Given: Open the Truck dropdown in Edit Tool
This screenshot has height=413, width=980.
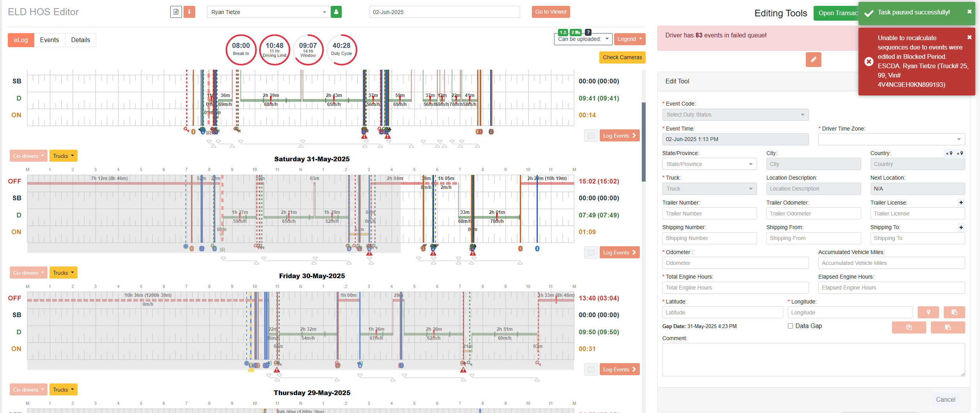Looking at the screenshot, I should point(710,189).
